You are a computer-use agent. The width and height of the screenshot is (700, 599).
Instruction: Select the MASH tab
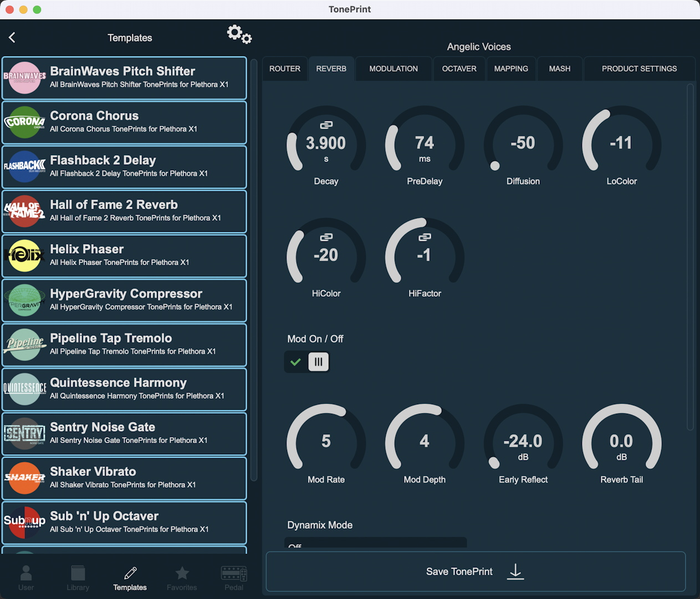click(560, 69)
